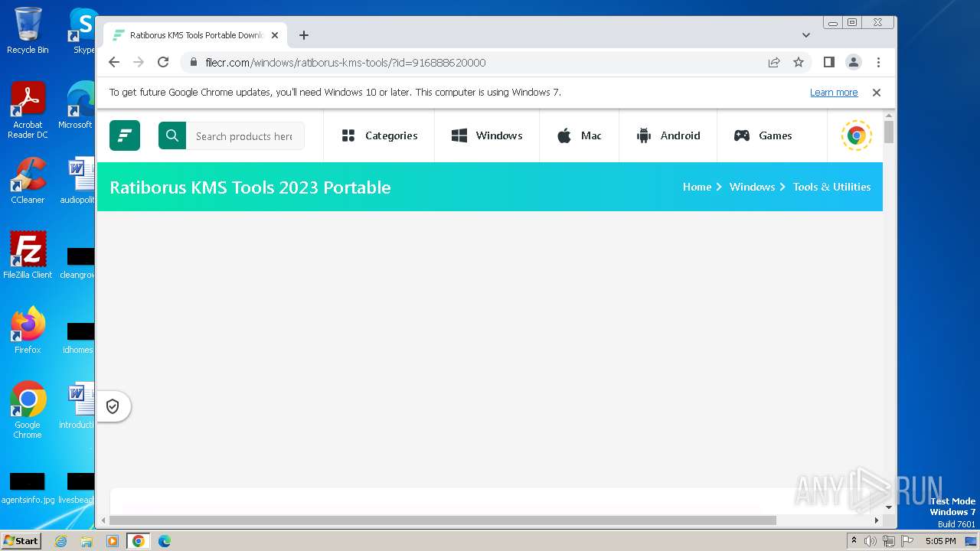The width and height of the screenshot is (980, 551).
Task: Show hidden tray icons arrow
Action: click(854, 541)
